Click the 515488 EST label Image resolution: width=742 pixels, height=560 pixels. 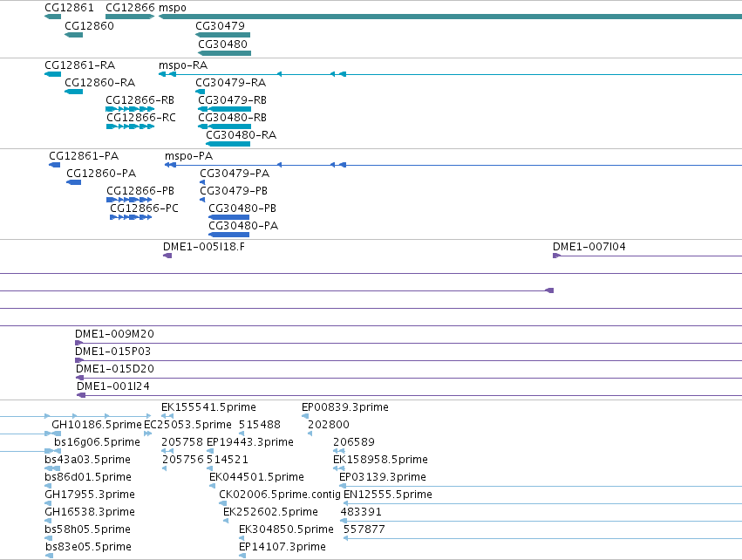[x=260, y=425]
